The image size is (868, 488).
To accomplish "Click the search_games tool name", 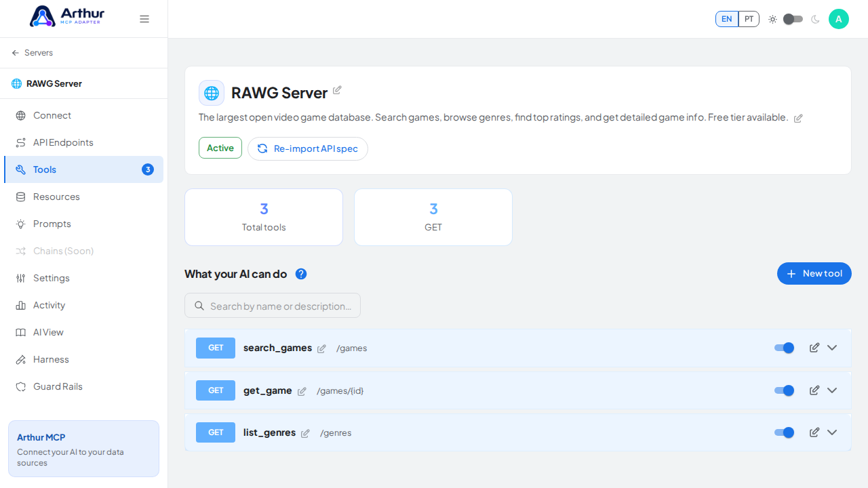I will pos(277,348).
